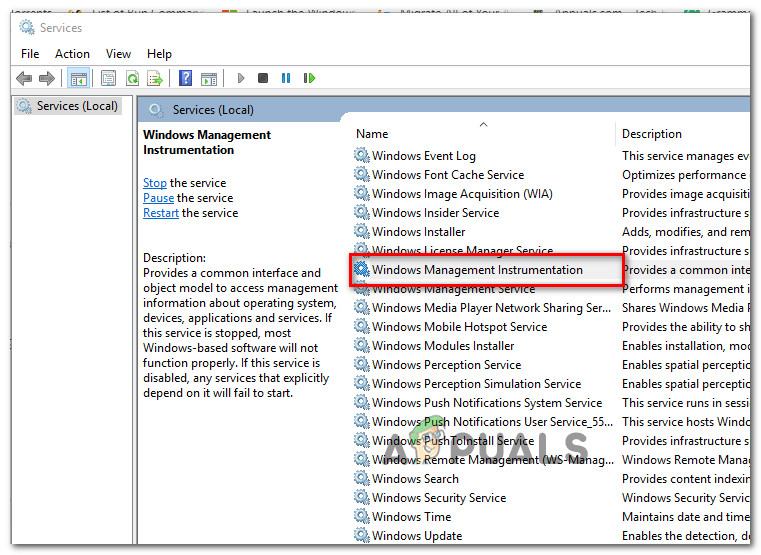
Task: Open the Help menu
Action: 159,54
